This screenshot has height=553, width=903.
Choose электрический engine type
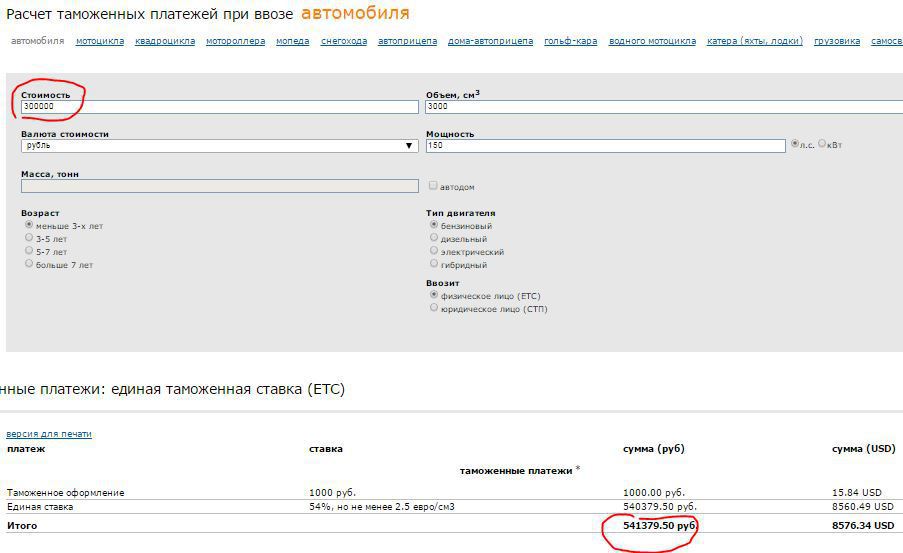tap(434, 252)
